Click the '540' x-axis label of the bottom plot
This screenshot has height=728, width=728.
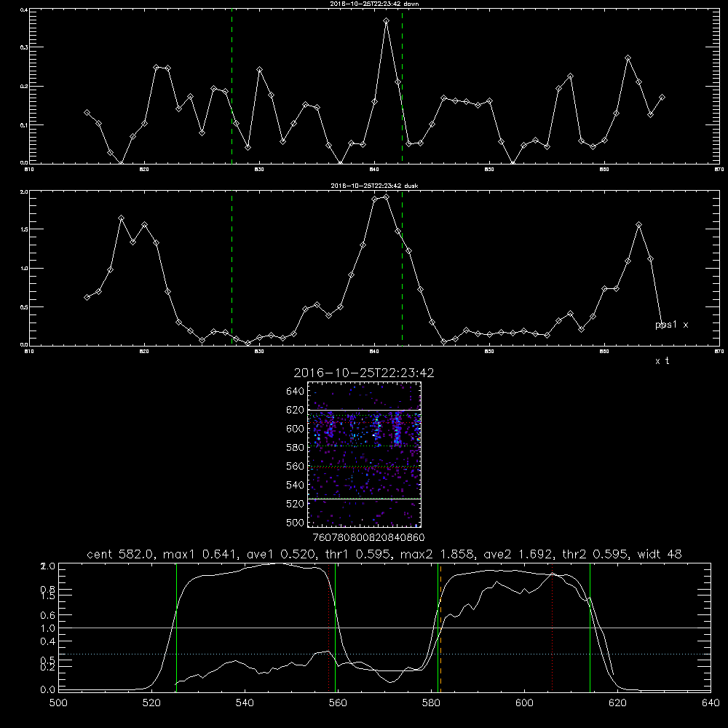pyautogui.click(x=245, y=703)
